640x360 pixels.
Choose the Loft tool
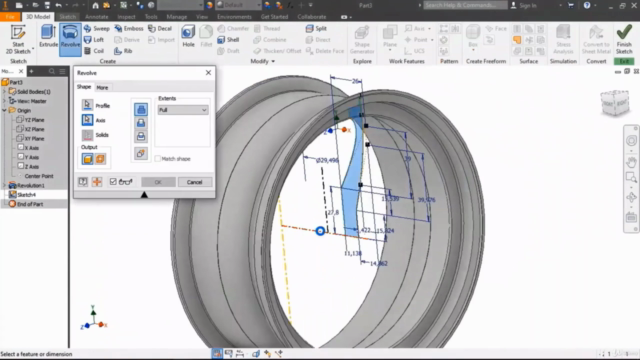point(94,40)
